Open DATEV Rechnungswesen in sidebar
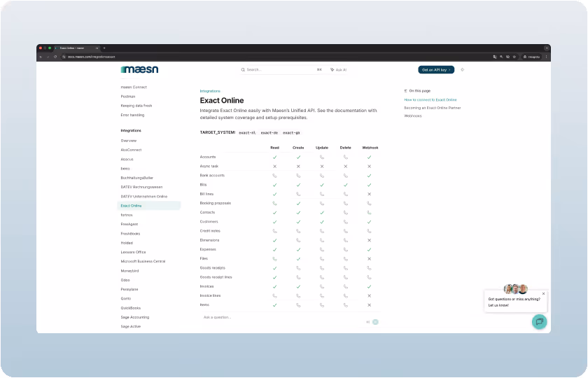 141,187
